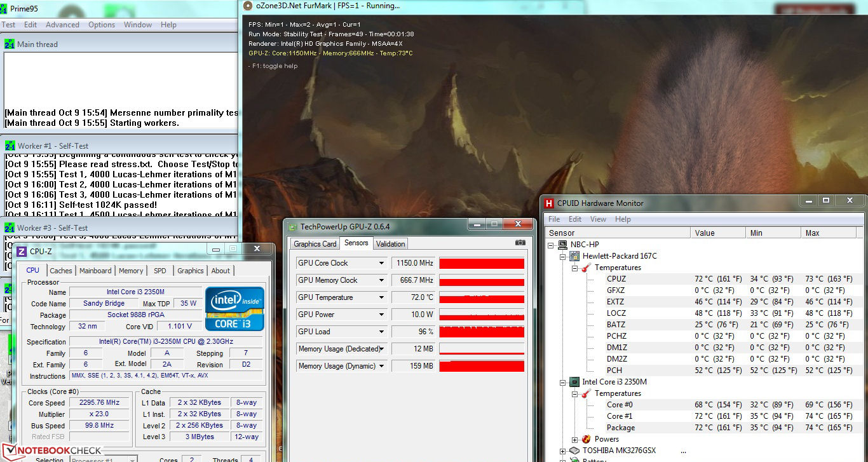Switch to the CPU-Z Memory tab

click(131, 271)
